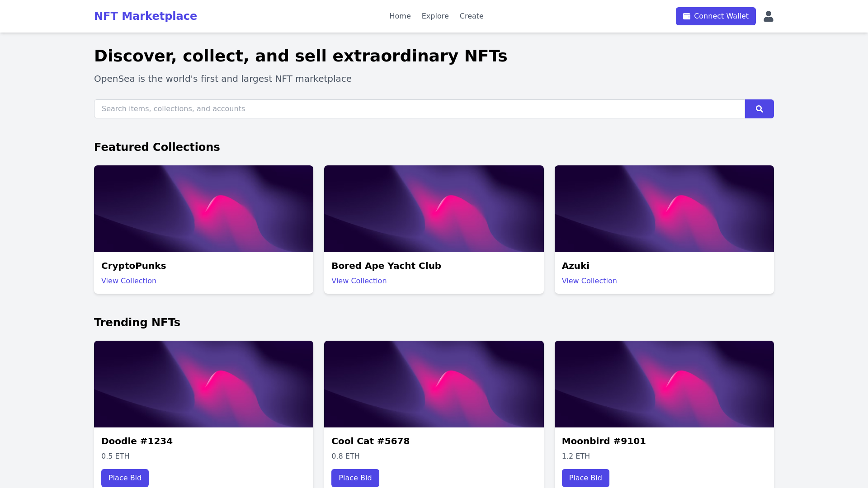Click the wallet icon in Connect Wallet
Viewport: 868px width, 488px height.
(686, 16)
